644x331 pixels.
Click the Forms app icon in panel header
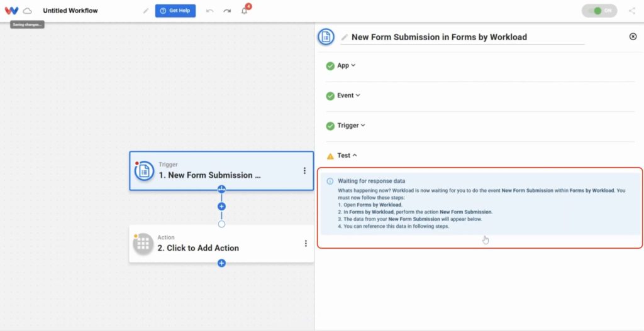[326, 37]
